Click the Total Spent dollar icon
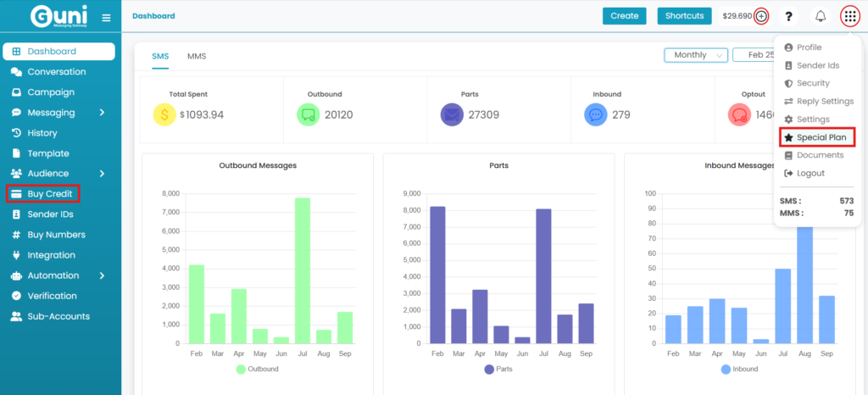This screenshot has height=395, width=868. click(164, 114)
